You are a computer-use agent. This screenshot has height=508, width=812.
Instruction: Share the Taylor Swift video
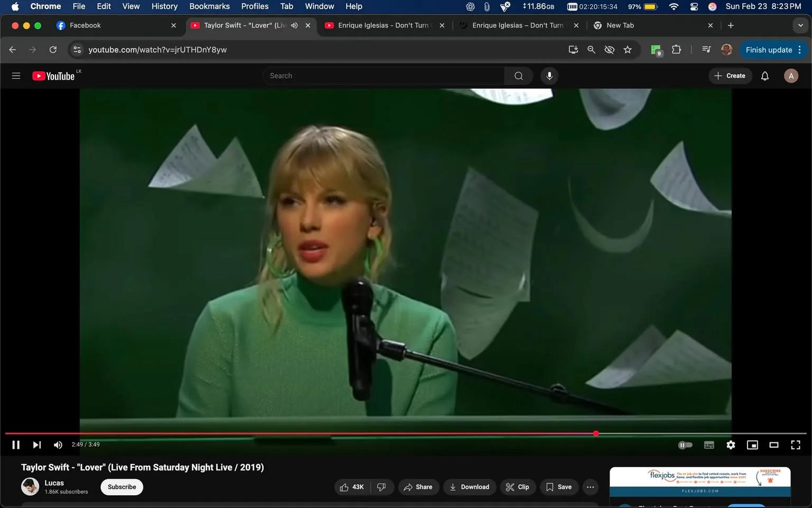[x=418, y=487]
